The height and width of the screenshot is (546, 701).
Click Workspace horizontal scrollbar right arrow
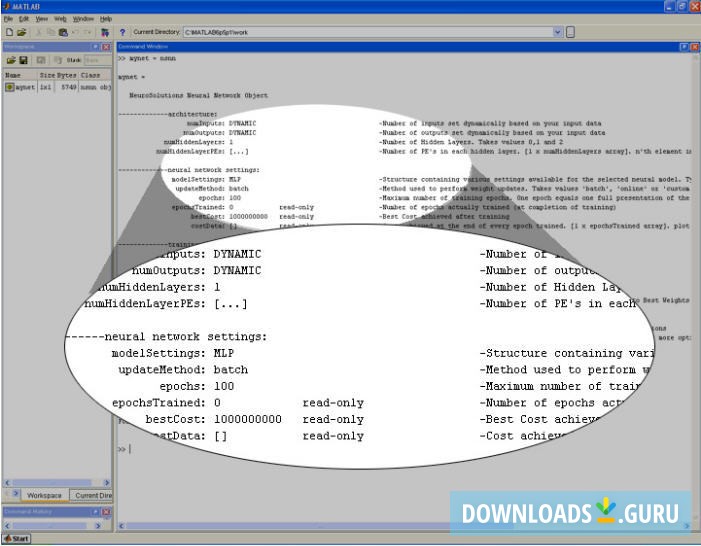[x=107, y=483]
